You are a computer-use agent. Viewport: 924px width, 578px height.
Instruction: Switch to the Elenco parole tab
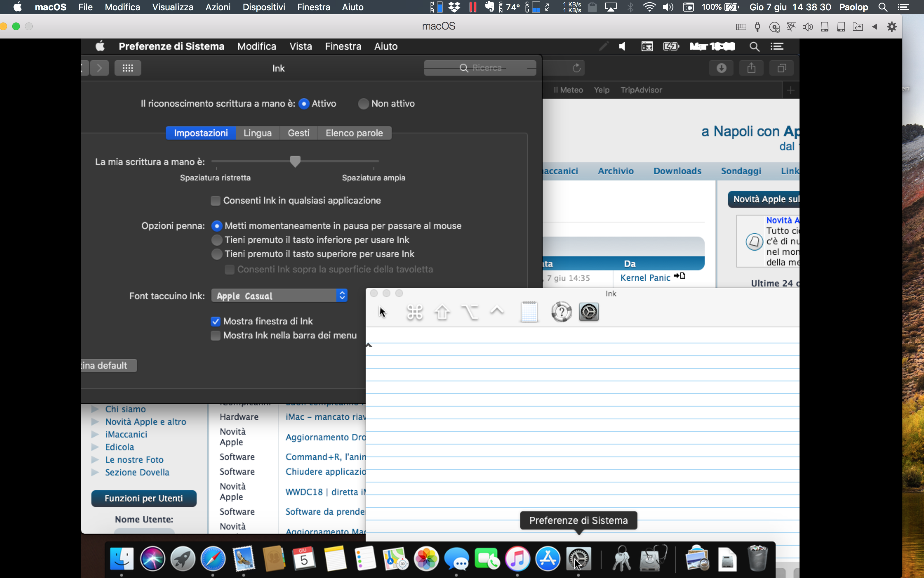pos(354,133)
